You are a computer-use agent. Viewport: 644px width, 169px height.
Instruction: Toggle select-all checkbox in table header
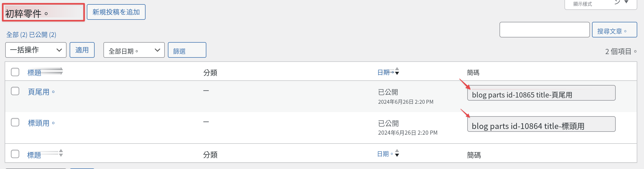tap(15, 72)
